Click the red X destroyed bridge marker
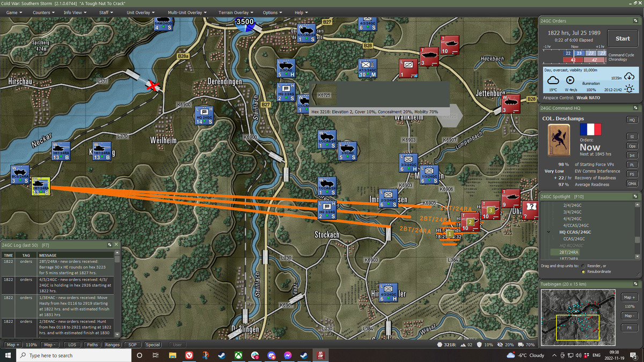Screen dimensions: 644x362 [155, 86]
